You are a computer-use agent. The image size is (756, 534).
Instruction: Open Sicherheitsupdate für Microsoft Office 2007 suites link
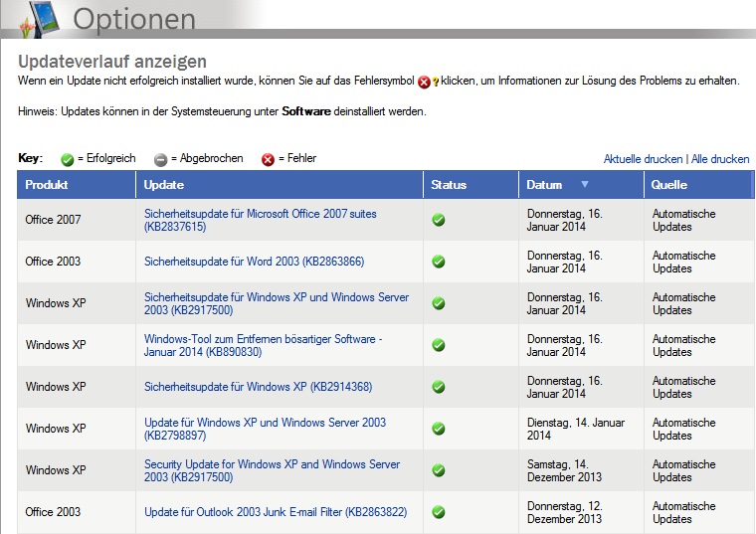pyautogui.click(x=261, y=220)
